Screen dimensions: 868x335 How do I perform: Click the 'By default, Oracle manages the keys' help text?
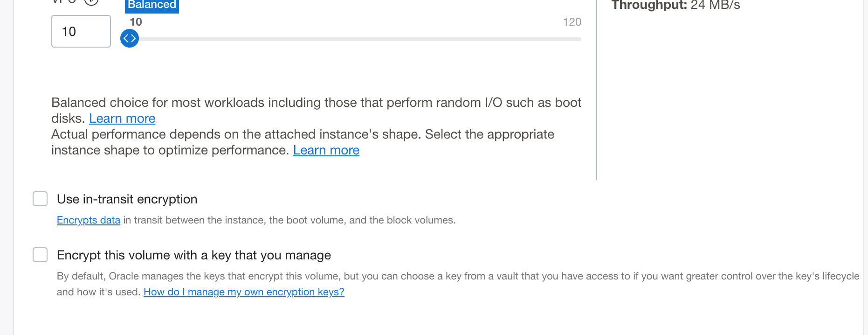(458, 284)
